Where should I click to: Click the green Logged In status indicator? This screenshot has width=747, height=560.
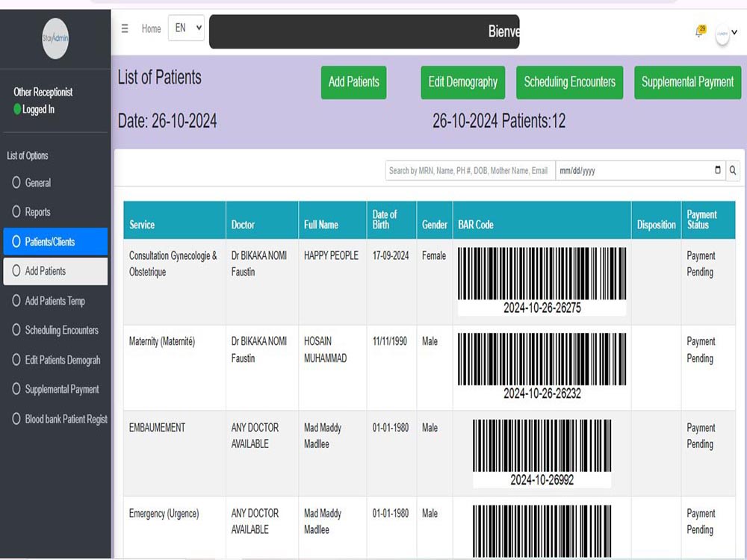tap(18, 109)
